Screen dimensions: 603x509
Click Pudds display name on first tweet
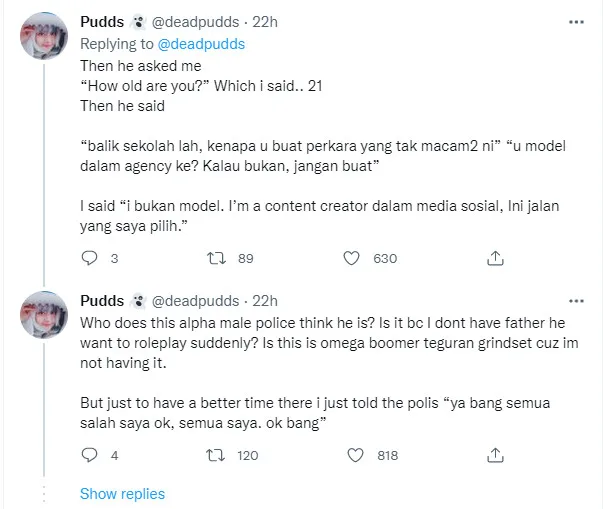point(102,23)
